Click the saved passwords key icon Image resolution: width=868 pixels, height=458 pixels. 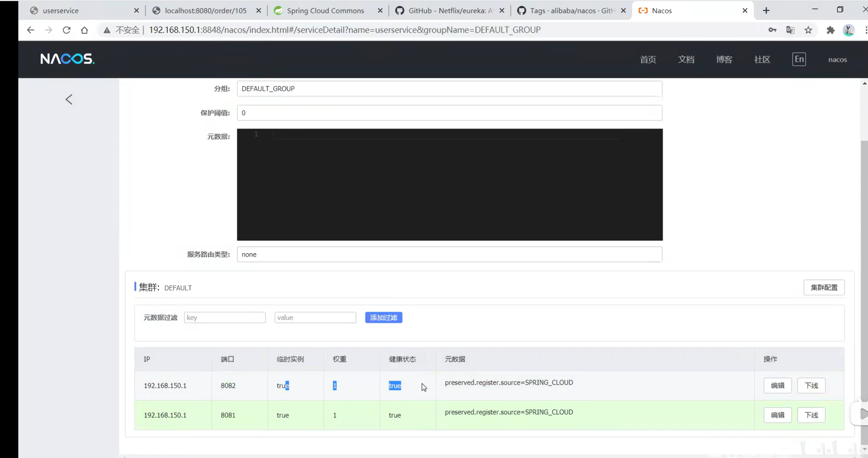click(772, 30)
